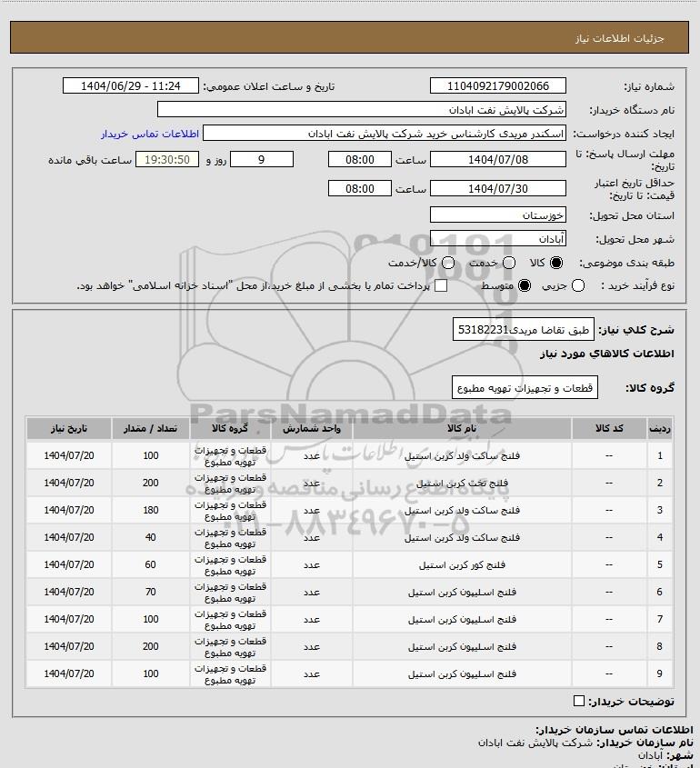Click the remaining time field showing 19:30:50
The height and width of the screenshot is (768, 700).
[x=166, y=159]
